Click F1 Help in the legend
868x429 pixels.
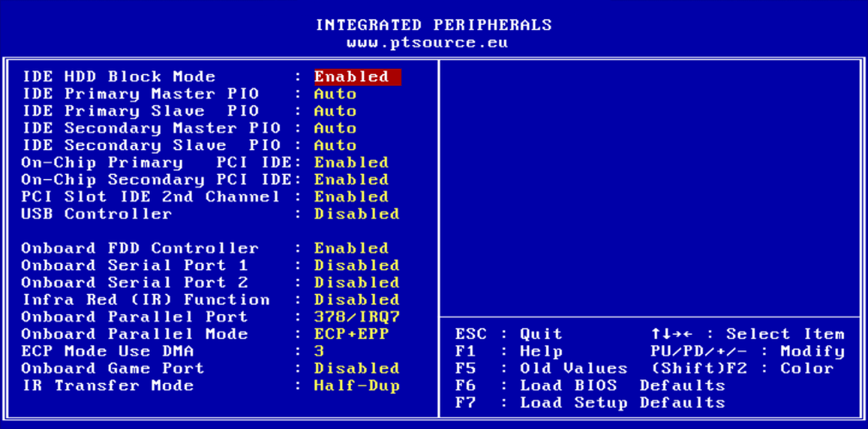509,352
